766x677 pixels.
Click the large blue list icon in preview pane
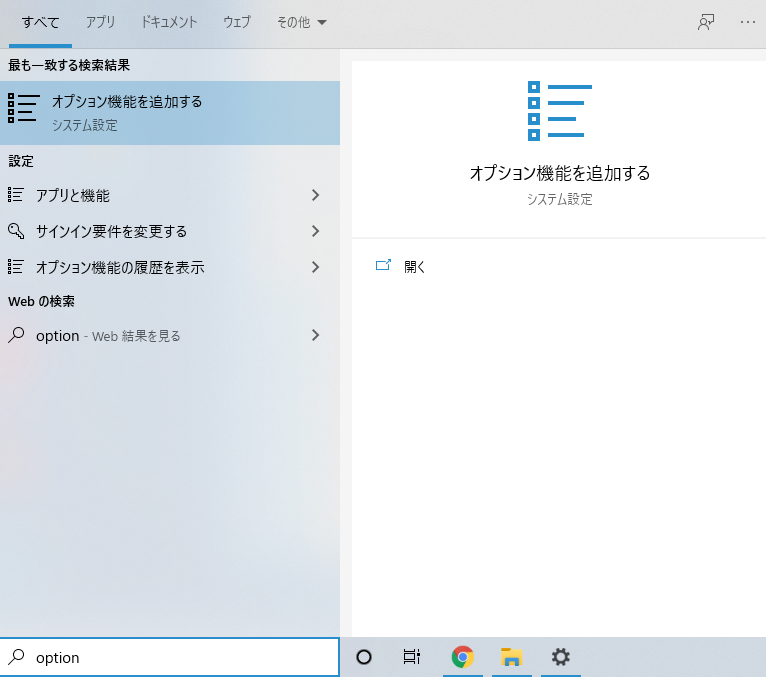click(x=559, y=111)
